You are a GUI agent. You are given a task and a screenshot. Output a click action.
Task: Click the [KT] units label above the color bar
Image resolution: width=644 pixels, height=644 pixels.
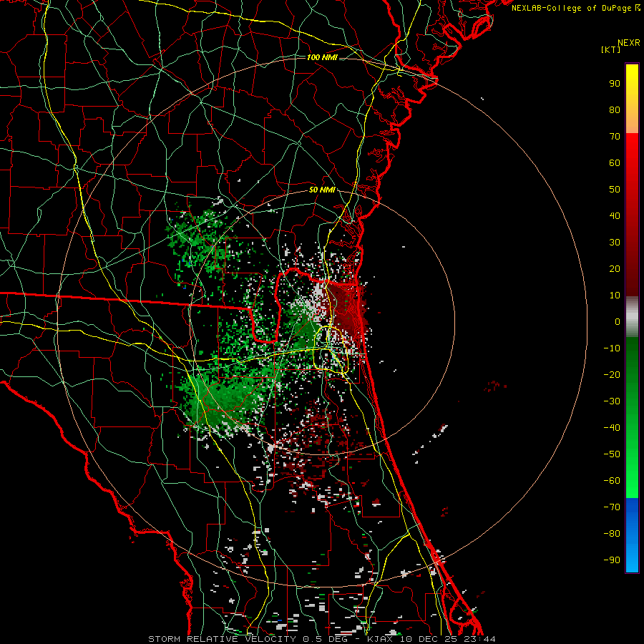[611, 49]
